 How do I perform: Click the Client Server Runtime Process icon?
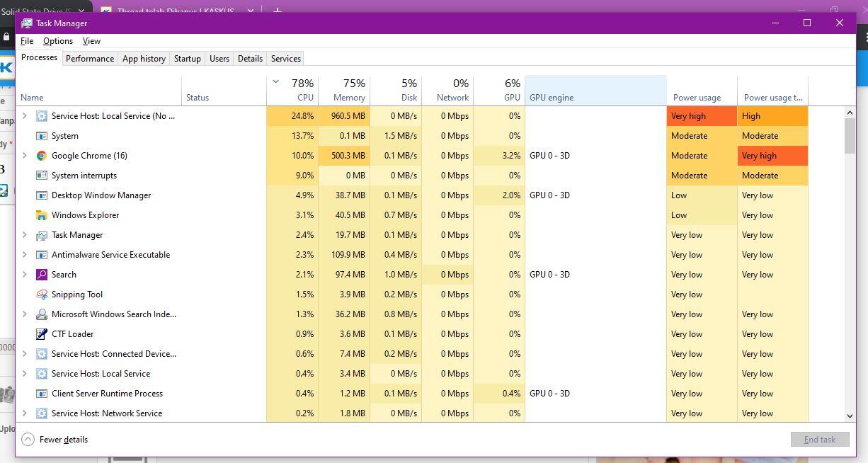(x=42, y=394)
